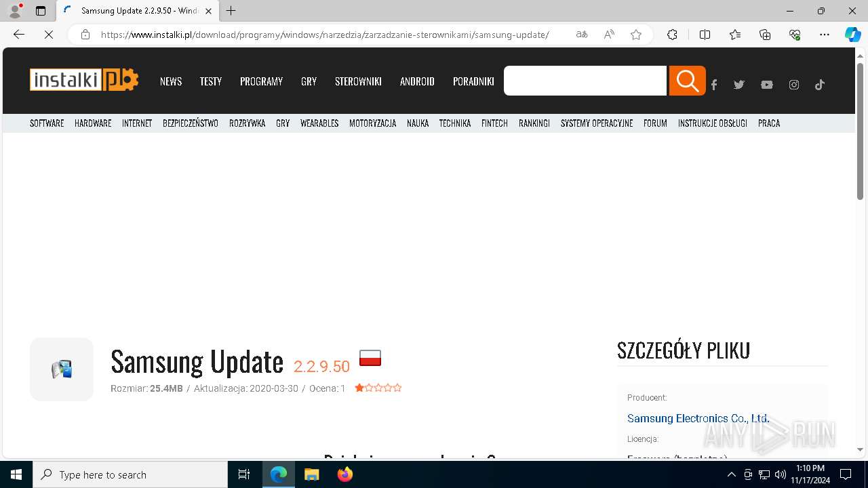Go to HARDWARE category link

93,123
